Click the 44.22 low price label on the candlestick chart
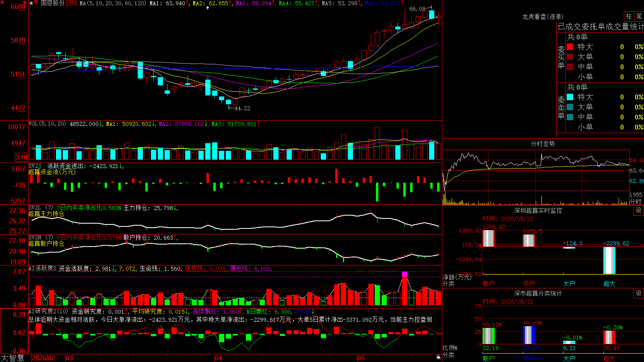This screenshot has width=644, height=362. pos(242,108)
